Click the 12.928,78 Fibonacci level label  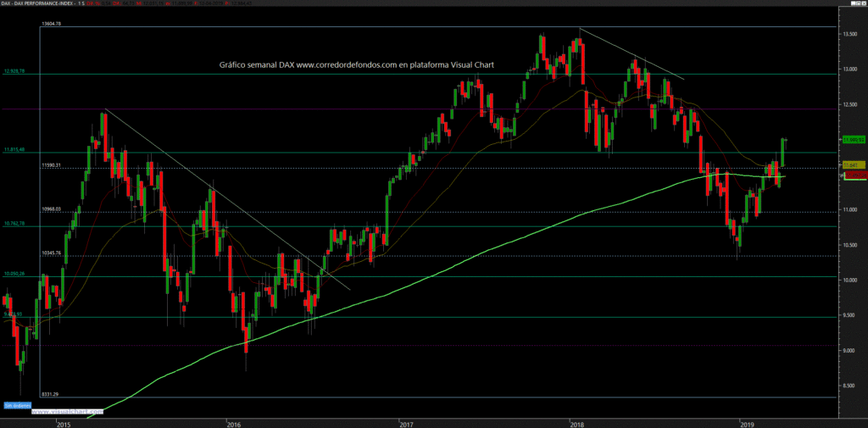(x=15, y=71)
